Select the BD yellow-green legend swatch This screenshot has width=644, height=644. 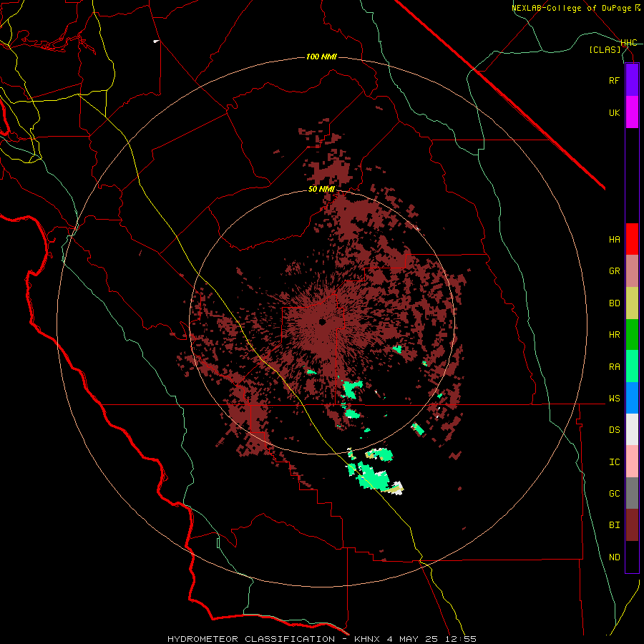[632, 303]
